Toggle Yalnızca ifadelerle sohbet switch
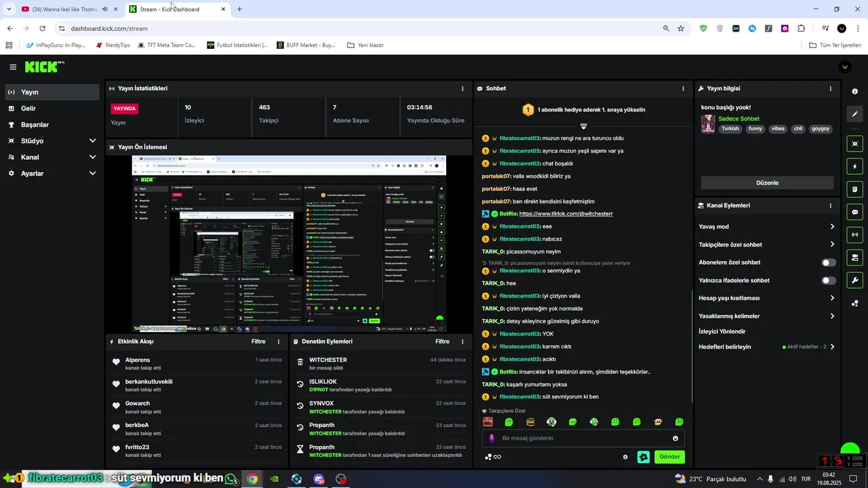Screen dimensions: 868x488 [829, 281]
